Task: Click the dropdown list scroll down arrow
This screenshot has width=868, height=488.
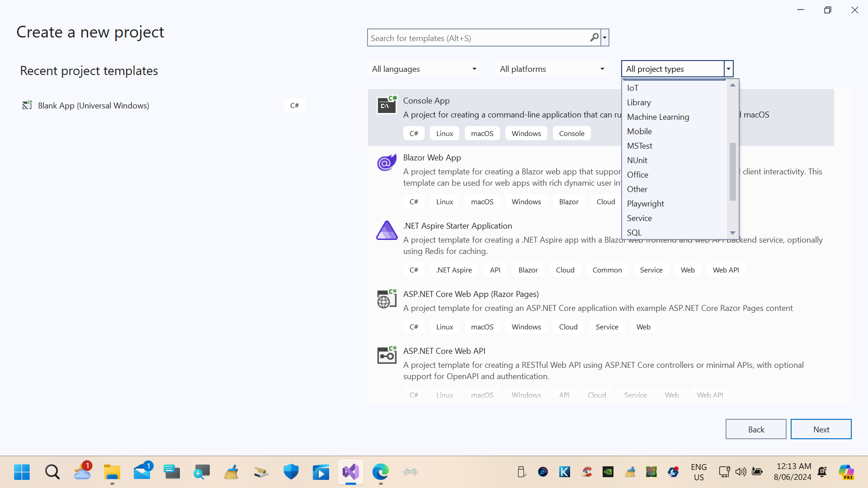Action: [732, 233]
